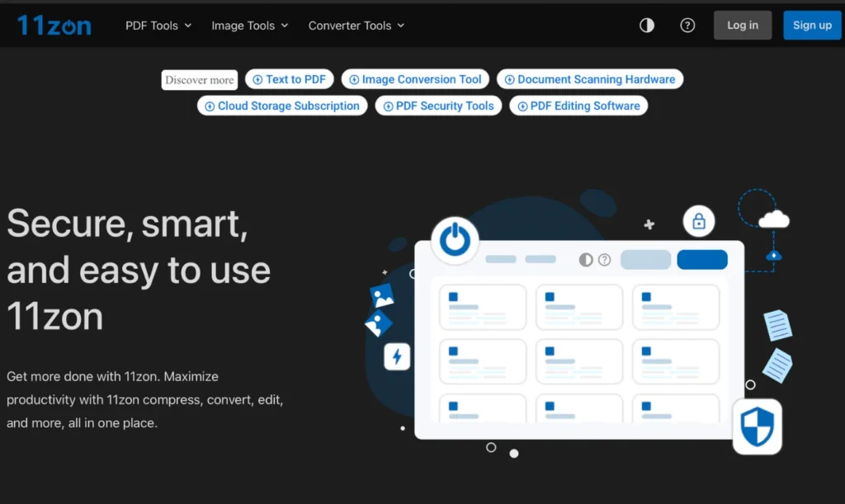The height and width of the screenshot is (504, 845).
Task: Click the 11zon logo in header
Action: click(x=54, y=26)
